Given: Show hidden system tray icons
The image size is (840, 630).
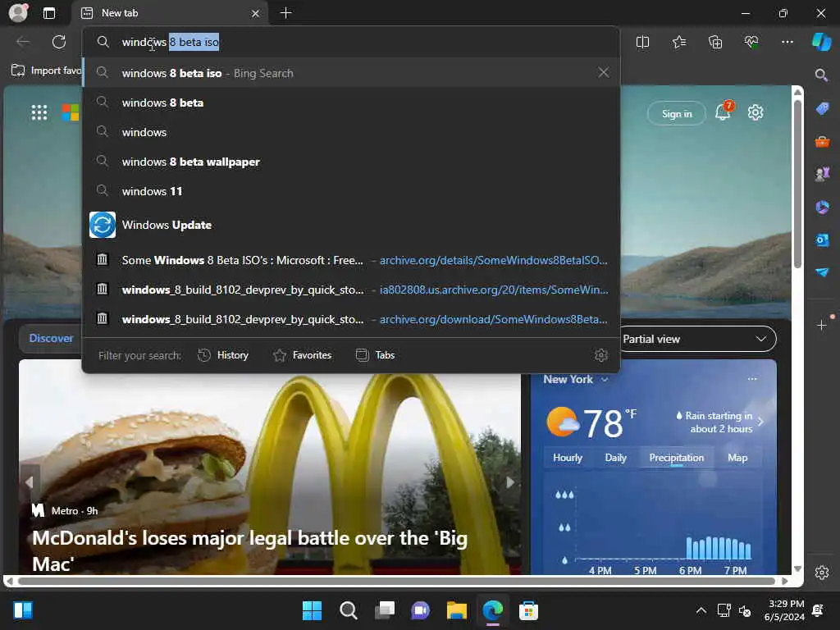Looking at the screenshot, I should [x=701, y=610].
